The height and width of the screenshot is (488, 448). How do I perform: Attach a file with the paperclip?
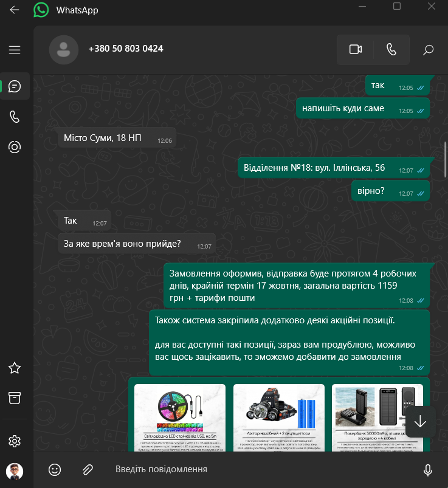click(88, 470)
